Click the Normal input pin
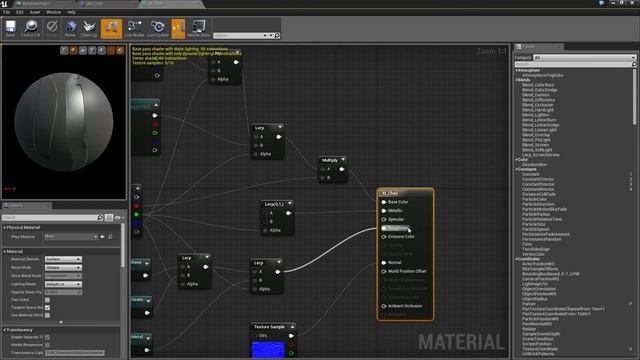 [384, 262]
